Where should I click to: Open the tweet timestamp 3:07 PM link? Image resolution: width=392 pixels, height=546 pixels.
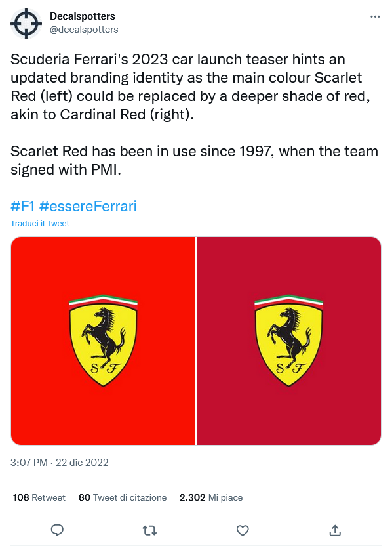(29, 463)
